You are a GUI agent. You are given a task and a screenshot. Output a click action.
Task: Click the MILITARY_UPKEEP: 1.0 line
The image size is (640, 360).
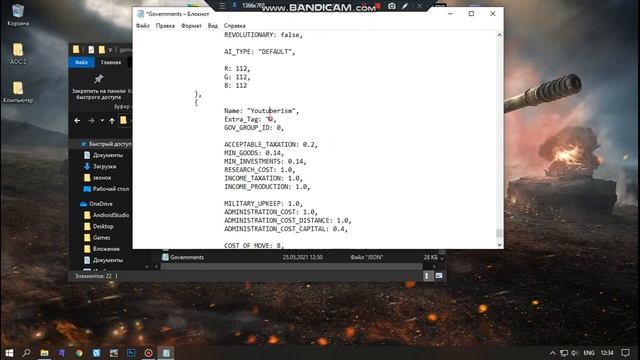264,204
